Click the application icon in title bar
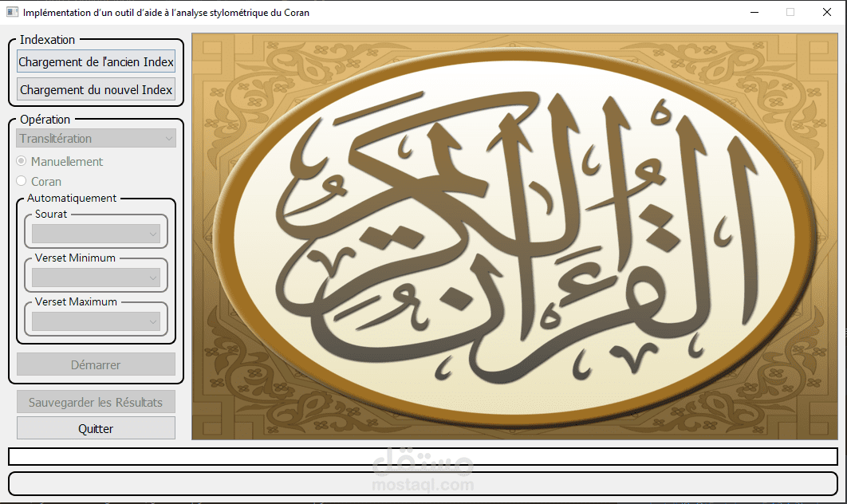Image resolution: width=847 pixels, height=504 pixels. click(x=12, y=12)
